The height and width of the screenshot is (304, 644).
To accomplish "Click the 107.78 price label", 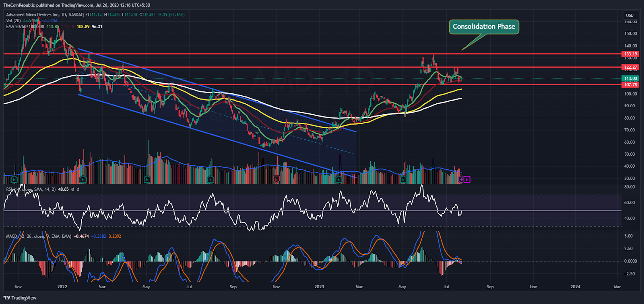I will point(630,85).
